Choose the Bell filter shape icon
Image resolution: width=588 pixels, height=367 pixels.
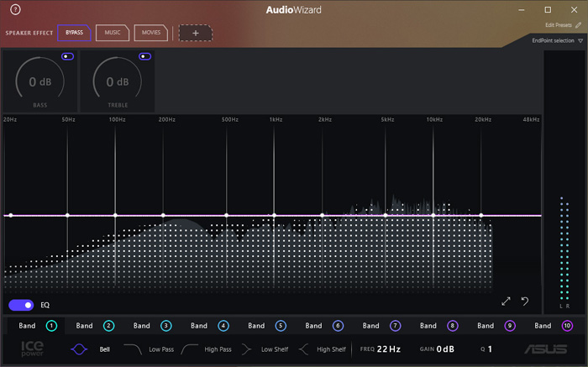click(79, 349)
